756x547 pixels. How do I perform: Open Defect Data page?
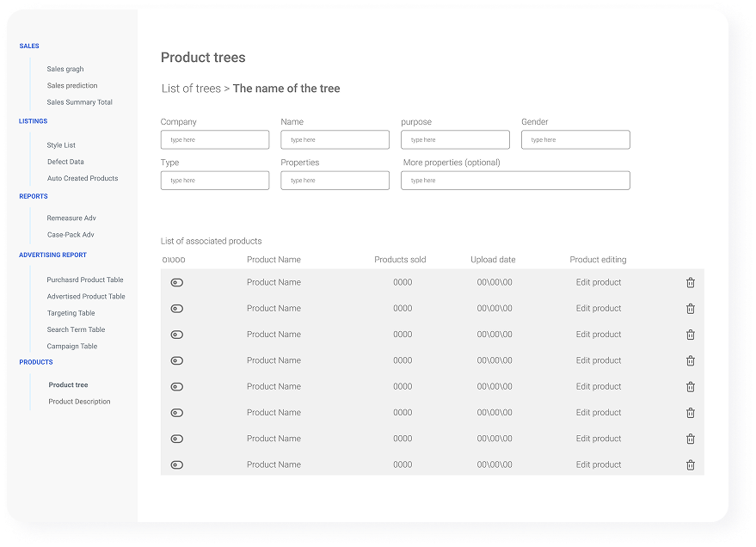coord(65,162)
